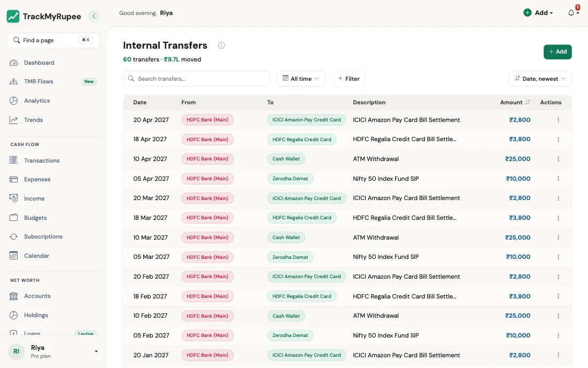
Task: Click the Subscriptions refresh icon
Action: point(13,237)
